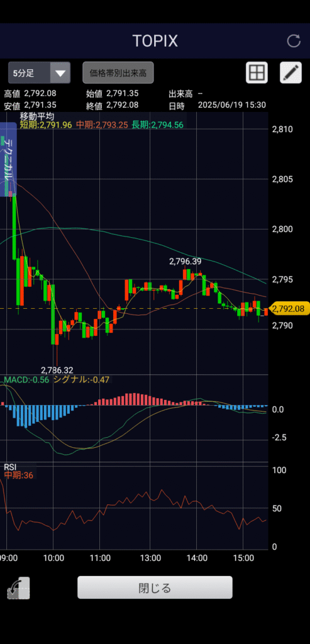Tap the refresh icon beside TOPIX
The image size is (310, 644).
[294, 41]
